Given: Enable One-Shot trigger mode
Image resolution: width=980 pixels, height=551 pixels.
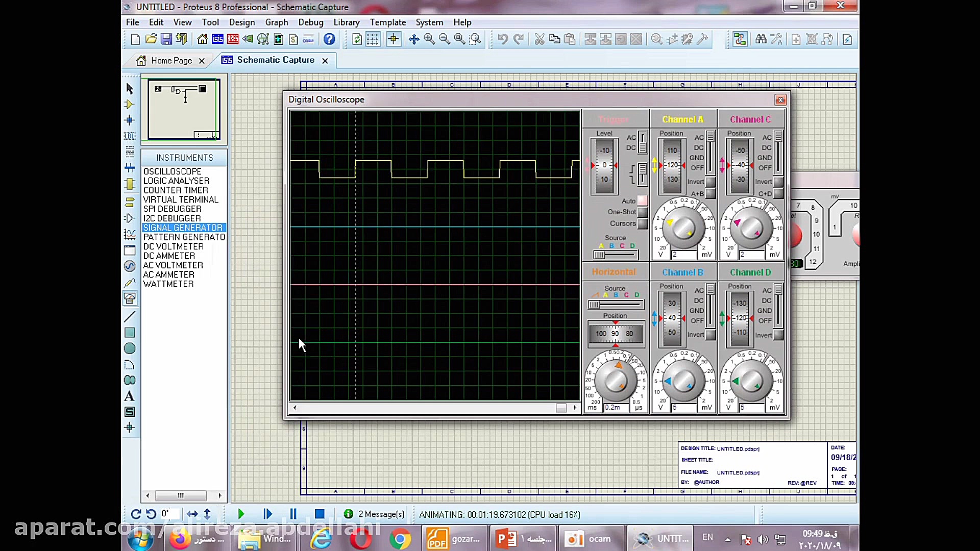Looking at the screenshot, I should pyautogui.click(x=643, y=212).
